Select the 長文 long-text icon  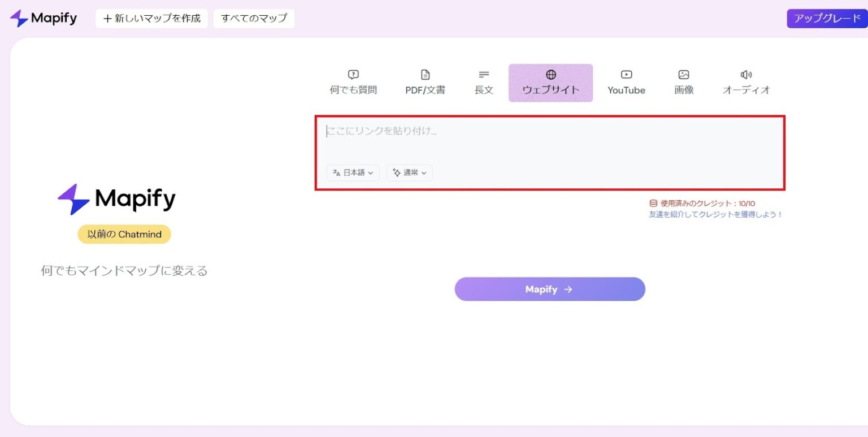coord(484,74)
